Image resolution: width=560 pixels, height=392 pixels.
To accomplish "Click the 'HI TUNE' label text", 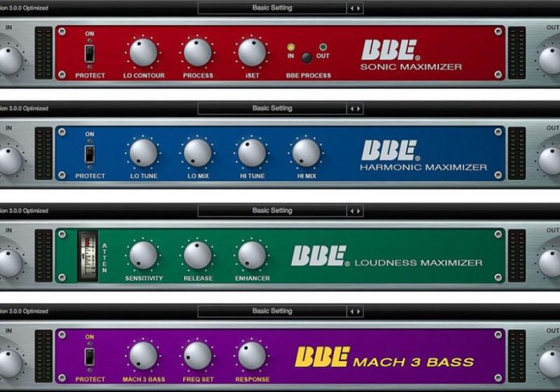I will [x=252, y=176].
